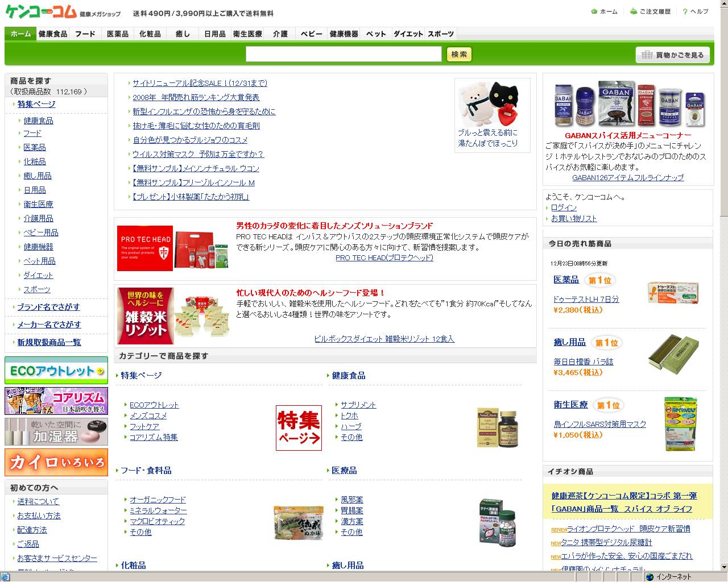Open フード・食料品 category heading

click(146, 471)
